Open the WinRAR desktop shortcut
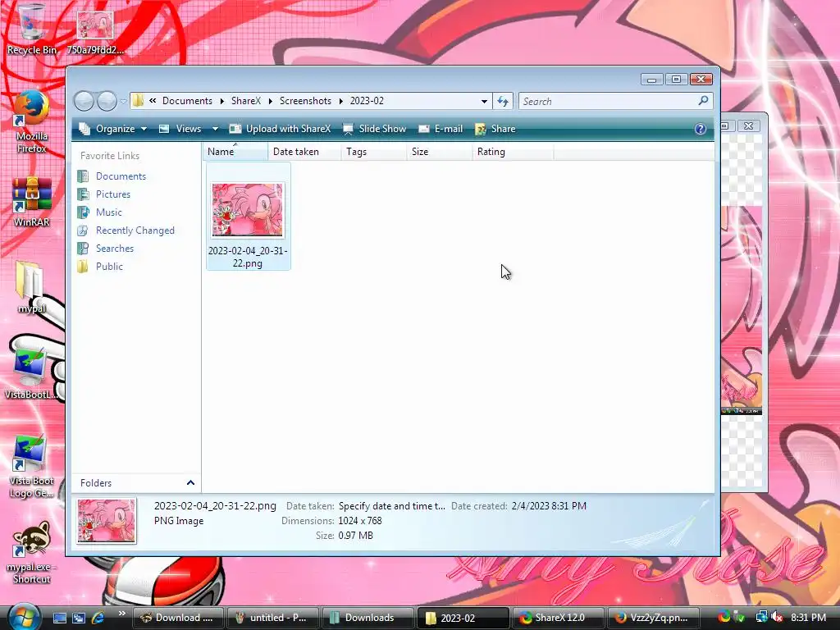This screenshot has width=840, height=630. (x=32, y=203)
